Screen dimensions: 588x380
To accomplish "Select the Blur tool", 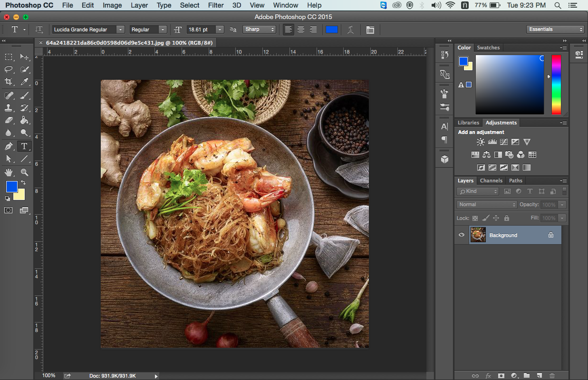I will (x=9, y=133).
